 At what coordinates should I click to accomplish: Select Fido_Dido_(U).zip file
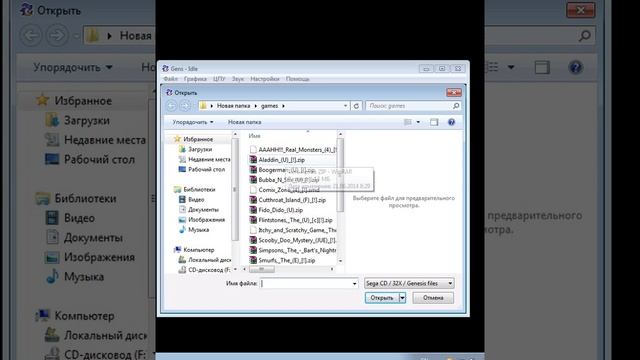[276, 210]
